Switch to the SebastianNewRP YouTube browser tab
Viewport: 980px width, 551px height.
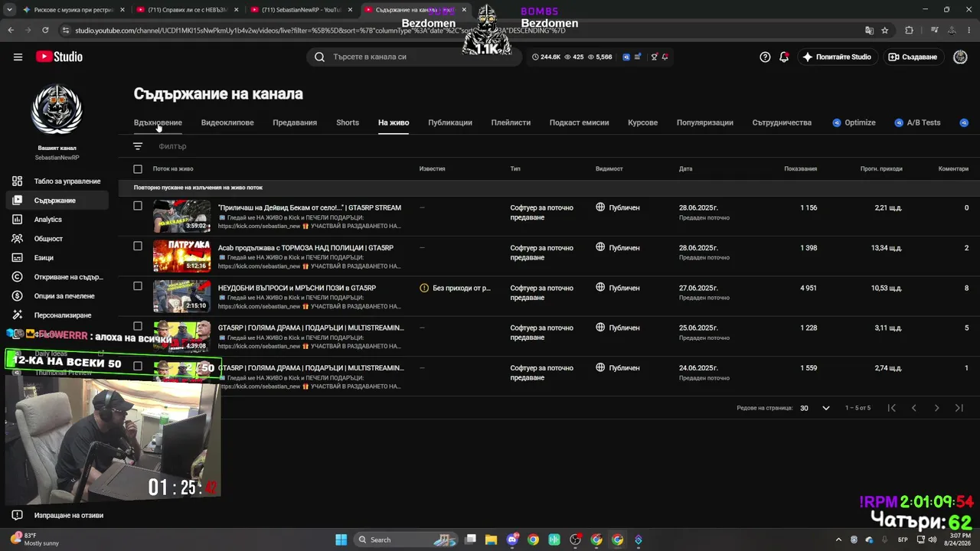[x=302, y=9]
